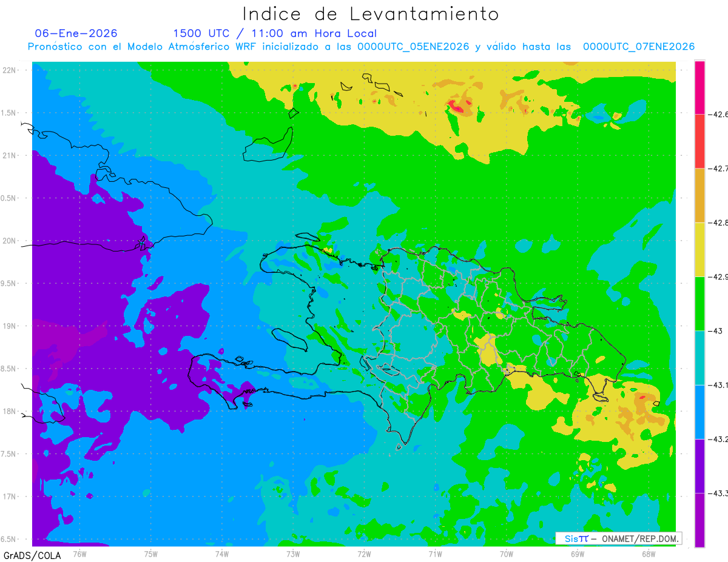The width and height of the screenshot is (728, 562).
Task: Pick the magenta swatch atop the color scale
Action: coord(699,87)
